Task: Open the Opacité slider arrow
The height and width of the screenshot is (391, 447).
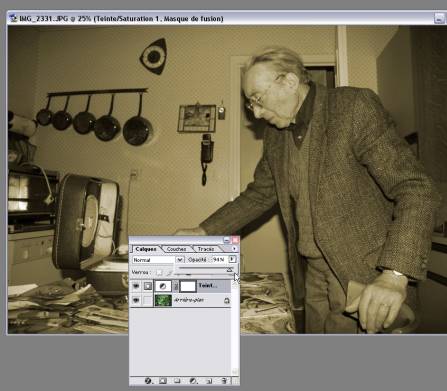Action: (232, 259)
